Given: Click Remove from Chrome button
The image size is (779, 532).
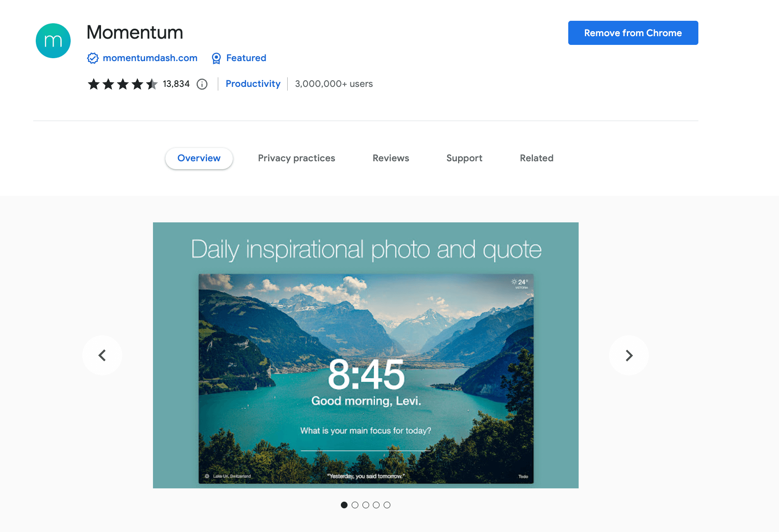Looking at the screenshot, I should tap(633, 33).
